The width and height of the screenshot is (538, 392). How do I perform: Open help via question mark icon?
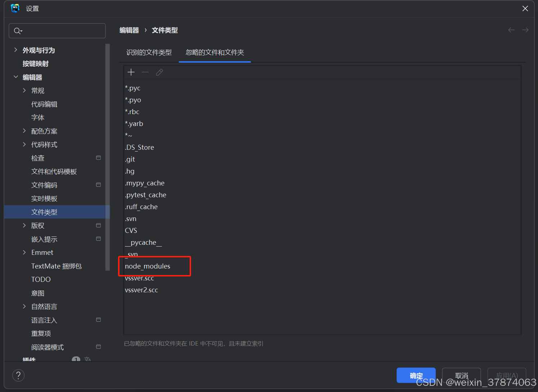coord(18,375)
